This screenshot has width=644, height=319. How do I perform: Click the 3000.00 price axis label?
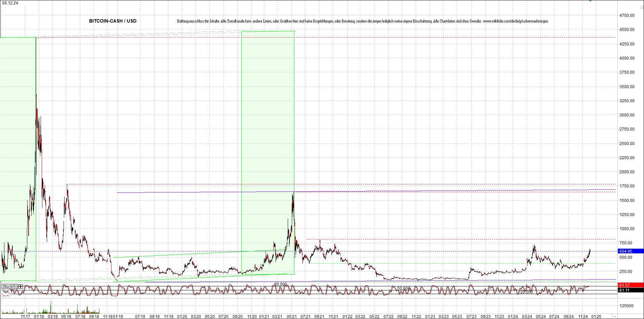click(627, 115)
